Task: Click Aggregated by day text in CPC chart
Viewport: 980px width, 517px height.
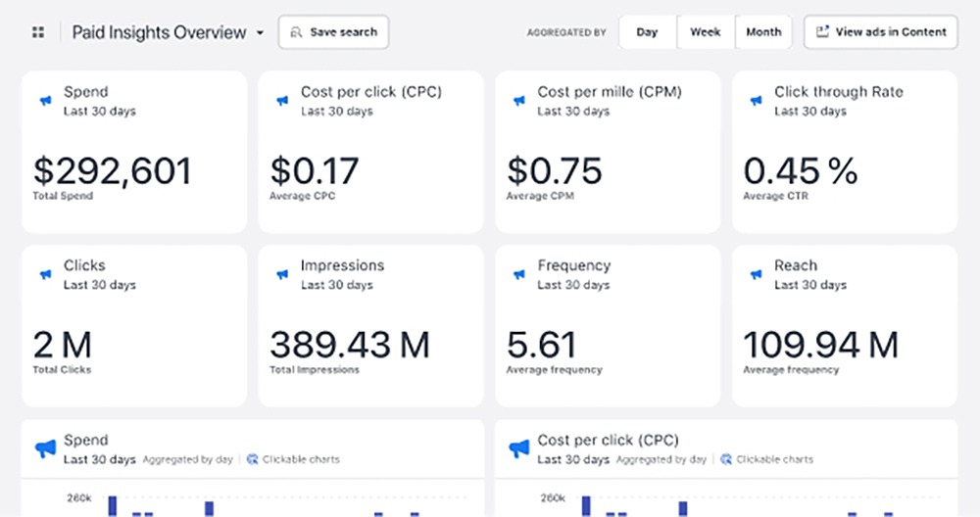Action: click(661, 459)
